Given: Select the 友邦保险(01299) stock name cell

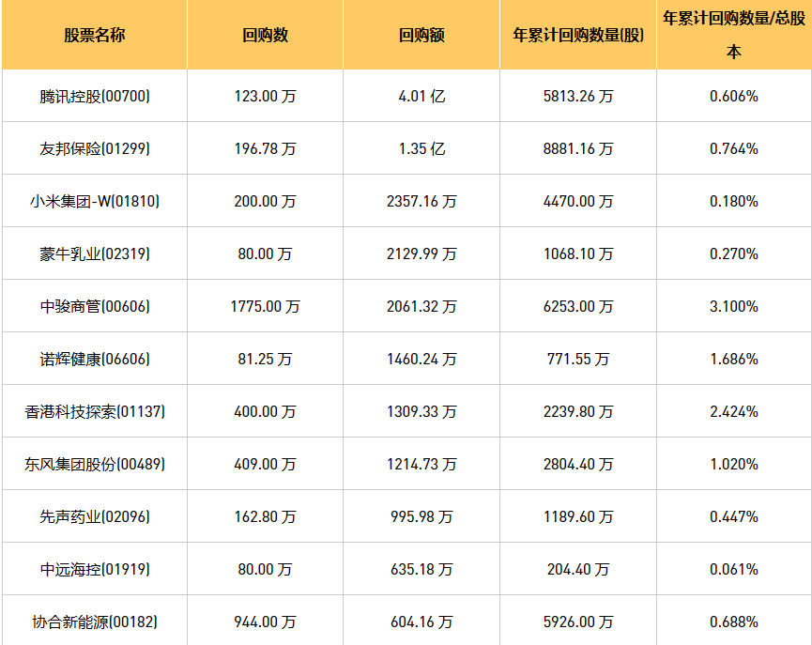Looking at the screenshot, I should click(x=94, y=148).
